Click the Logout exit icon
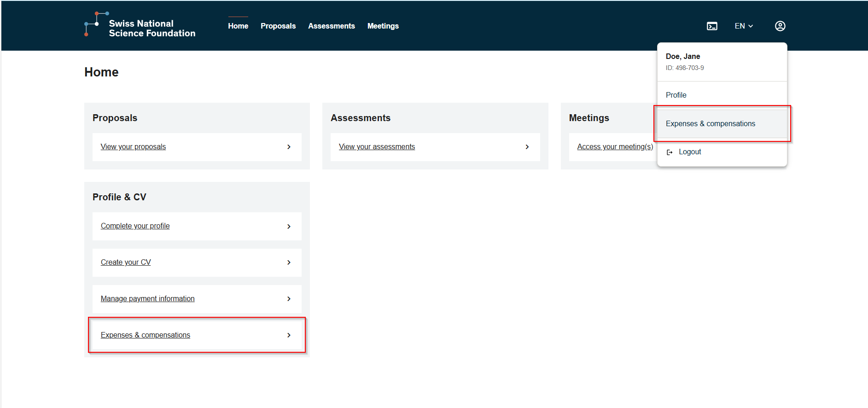The image size is (868, 408). click(670, 152)
